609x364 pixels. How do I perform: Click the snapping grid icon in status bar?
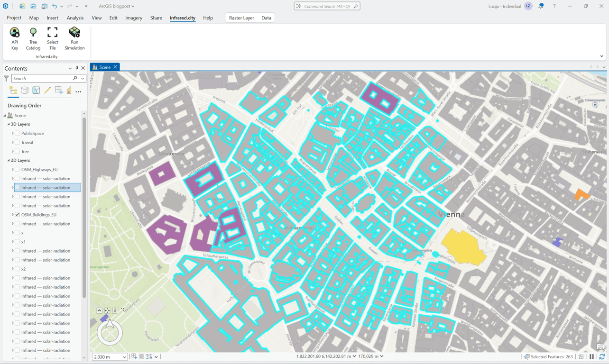(x=142, y=356)
